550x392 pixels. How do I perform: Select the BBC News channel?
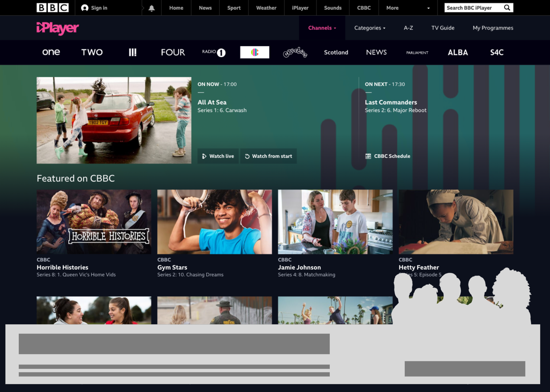coord(376,52)
